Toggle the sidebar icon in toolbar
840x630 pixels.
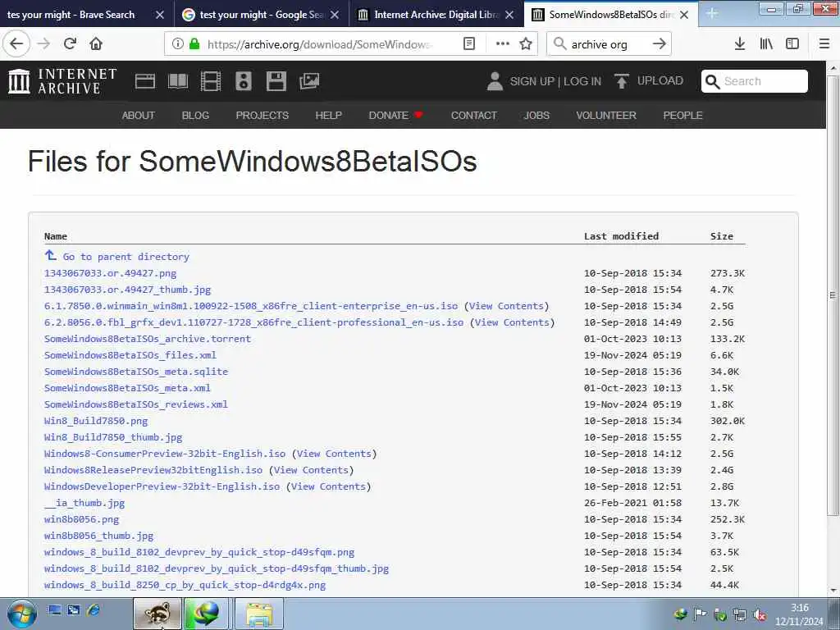792,43
